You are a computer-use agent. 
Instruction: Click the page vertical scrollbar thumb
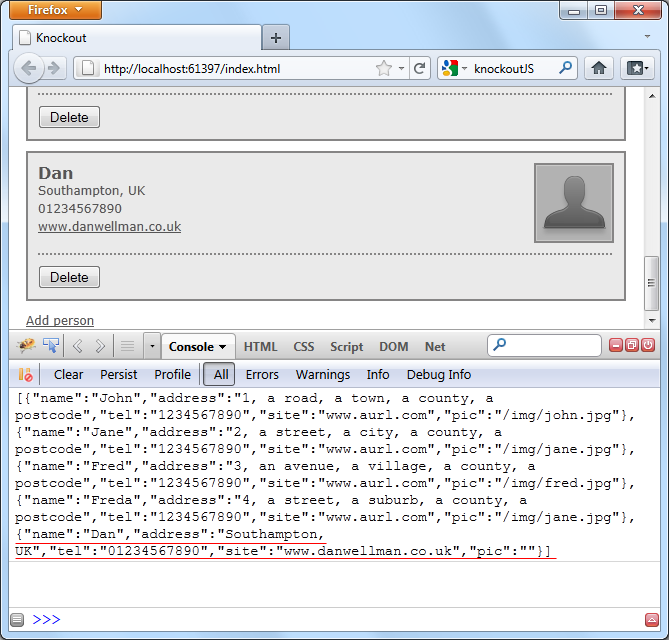[x=652, y=283]
